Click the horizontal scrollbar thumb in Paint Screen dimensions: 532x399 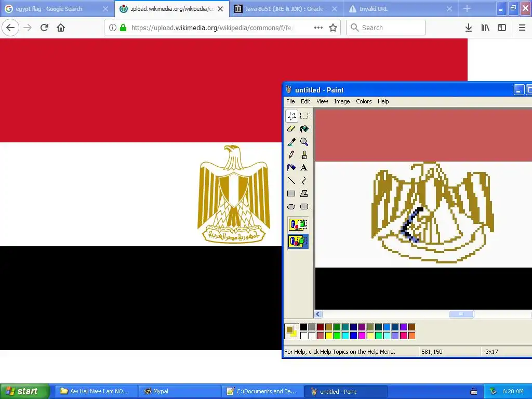462,314
